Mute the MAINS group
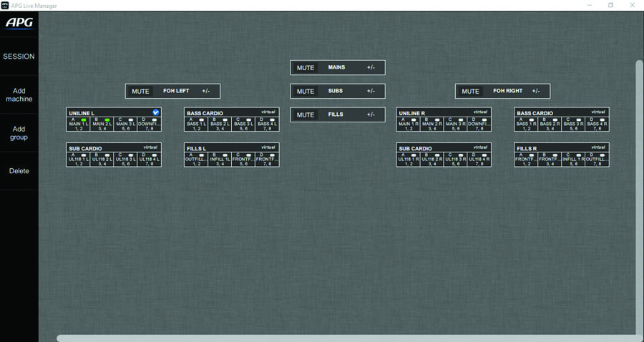This screenshot has width=644, height=342. tap(306, 68)
